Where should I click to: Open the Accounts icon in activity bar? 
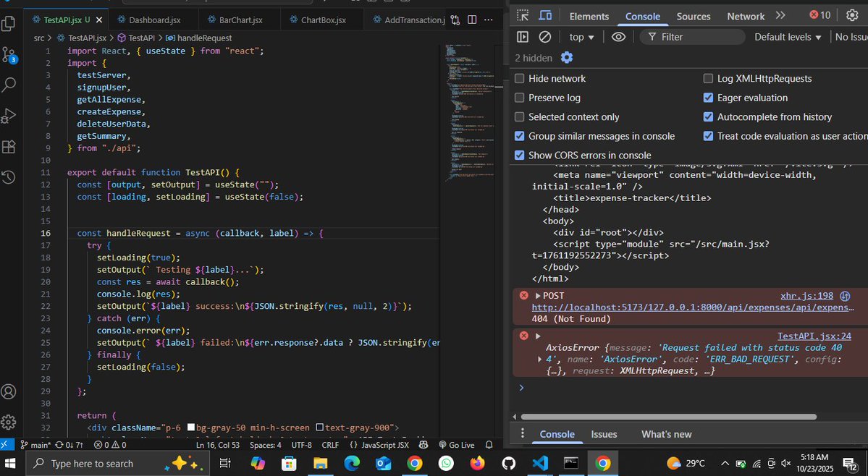click(8, 391)
